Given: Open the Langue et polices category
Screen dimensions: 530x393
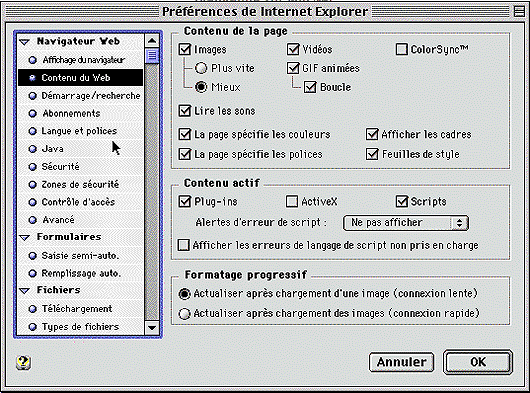Looking at the screenshot, I should tap(80, 131).
